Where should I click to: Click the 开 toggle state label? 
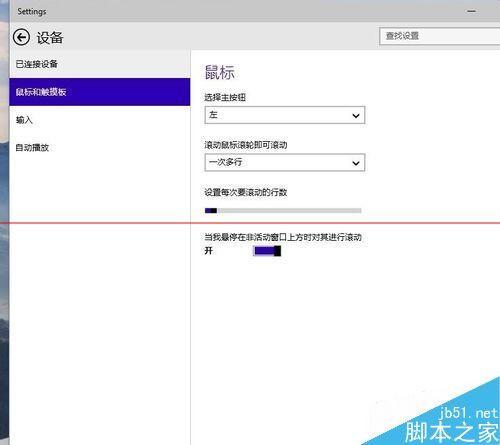point(209,251)
